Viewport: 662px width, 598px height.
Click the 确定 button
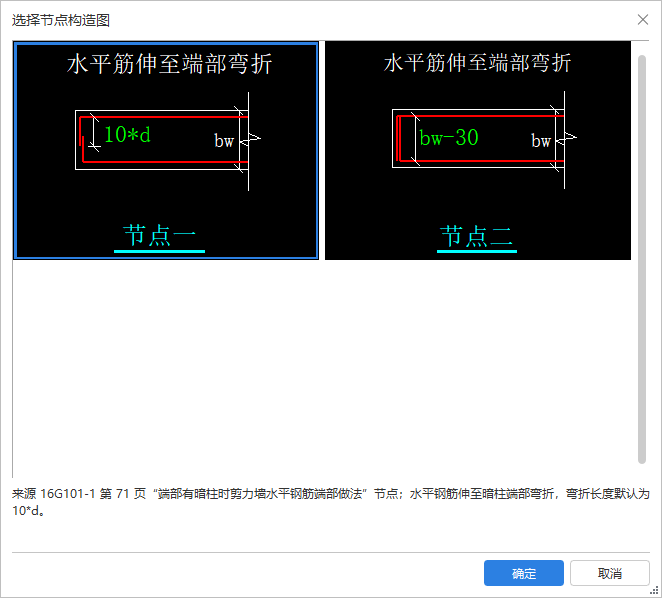(524, 573)
